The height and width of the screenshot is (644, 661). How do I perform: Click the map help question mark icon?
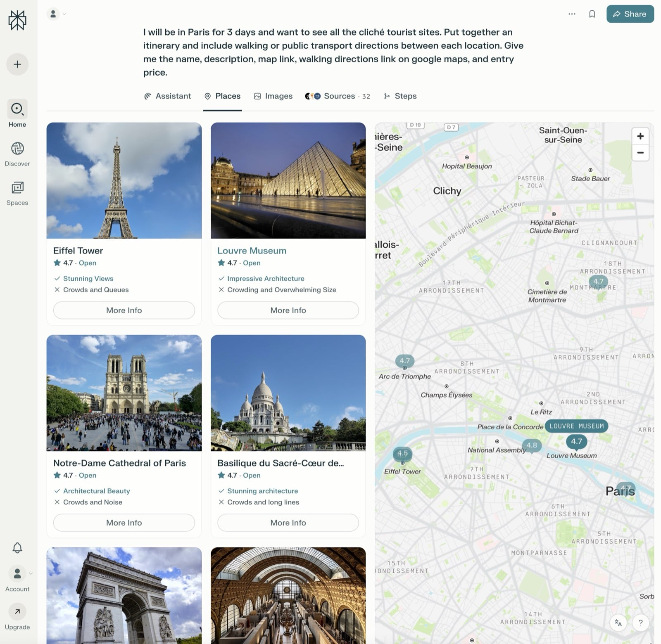[x=640, y=623]
